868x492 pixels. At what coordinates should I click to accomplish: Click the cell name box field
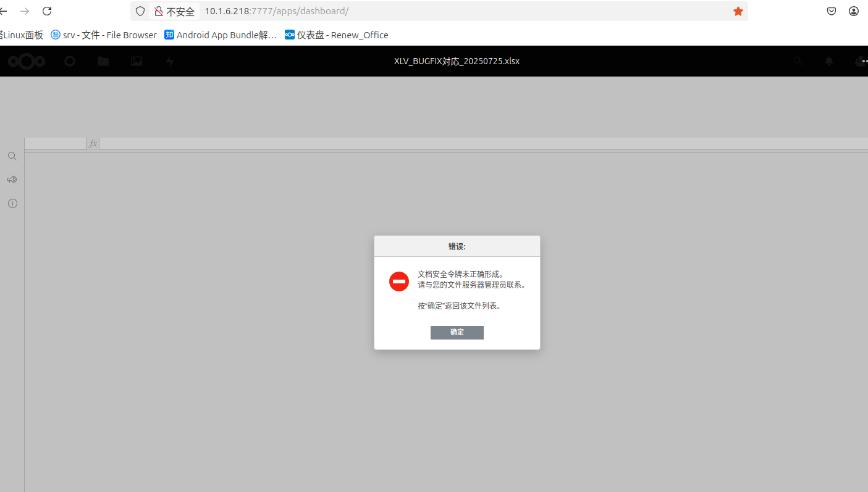pyautogui.click(x=55, y=144)
